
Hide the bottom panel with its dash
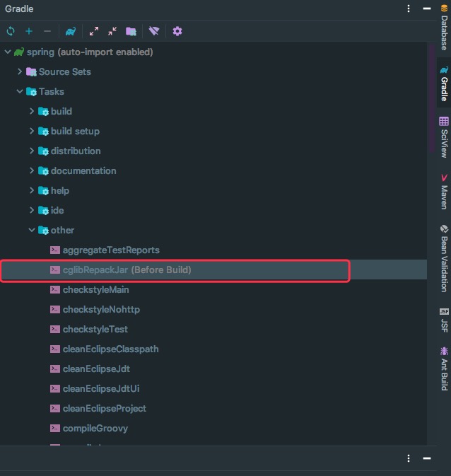coord(427,458)
